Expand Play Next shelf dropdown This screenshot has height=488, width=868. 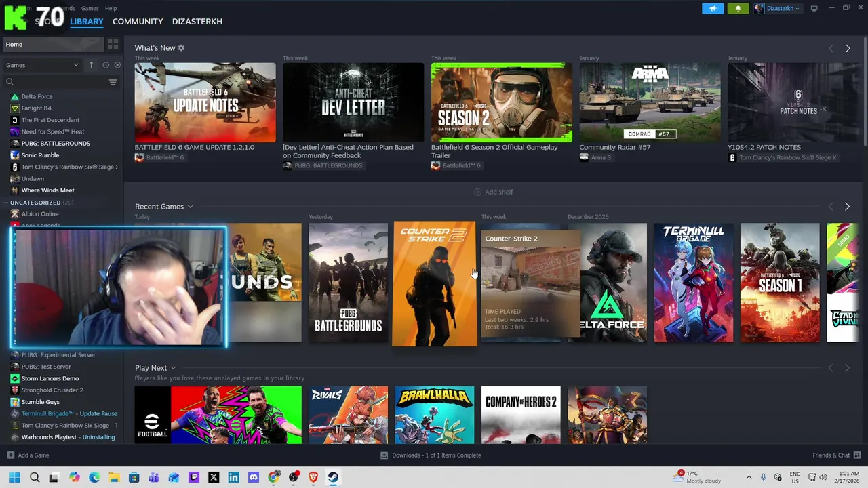[173, 368]
